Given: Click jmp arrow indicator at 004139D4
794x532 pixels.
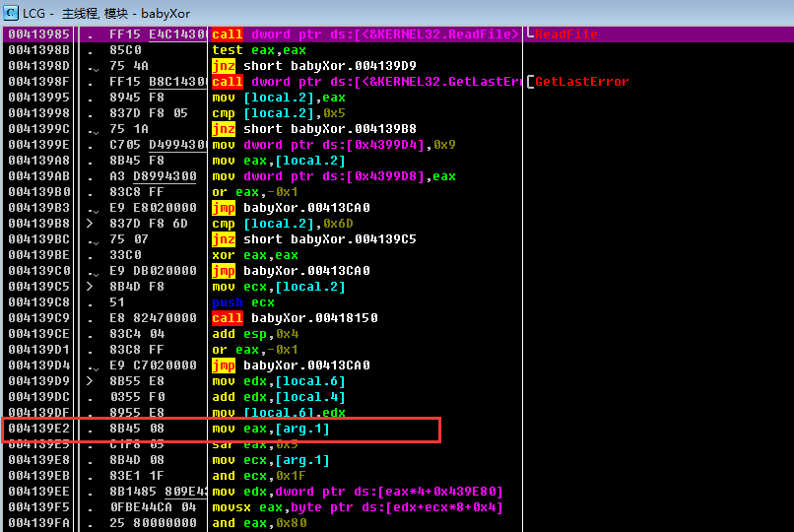Looking at the screenshot, I should click(x=93, y=366).
